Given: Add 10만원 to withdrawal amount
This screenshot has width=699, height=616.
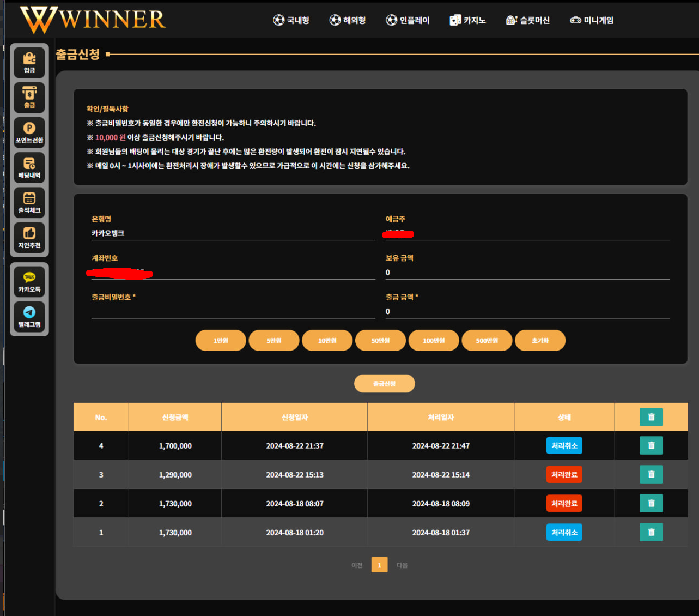Looking at the screenshot, I should pos(327,340).
